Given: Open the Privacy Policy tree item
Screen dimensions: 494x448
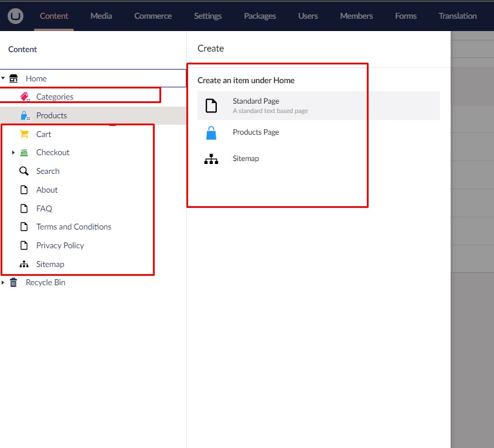Looking at the screenshot, I should (x=60, y=245).
